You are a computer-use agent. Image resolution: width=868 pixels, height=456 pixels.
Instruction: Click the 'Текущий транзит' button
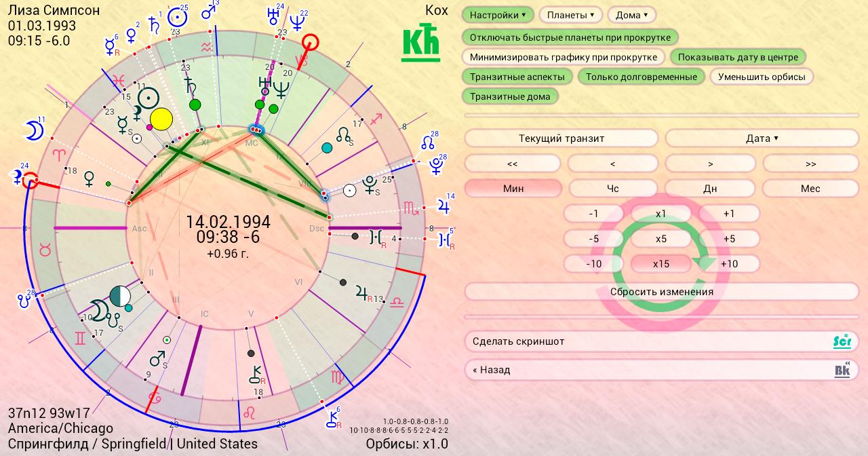point(561,138)
